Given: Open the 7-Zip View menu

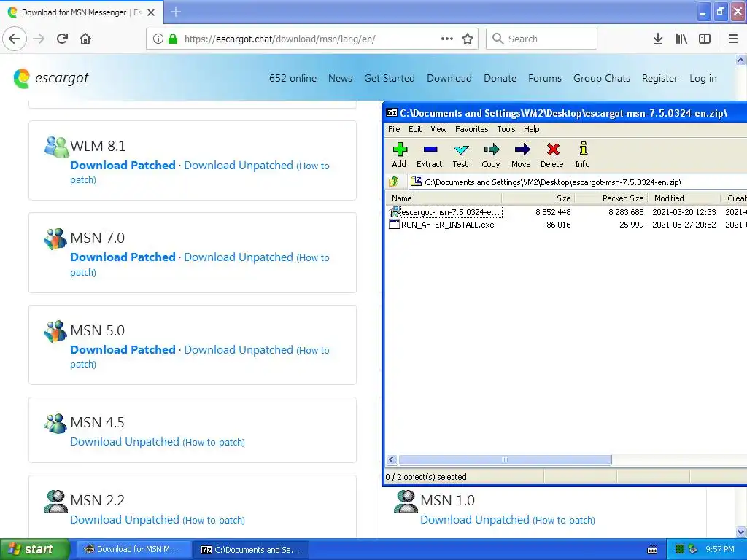Looking at the screenshot, I should (438, 129).
